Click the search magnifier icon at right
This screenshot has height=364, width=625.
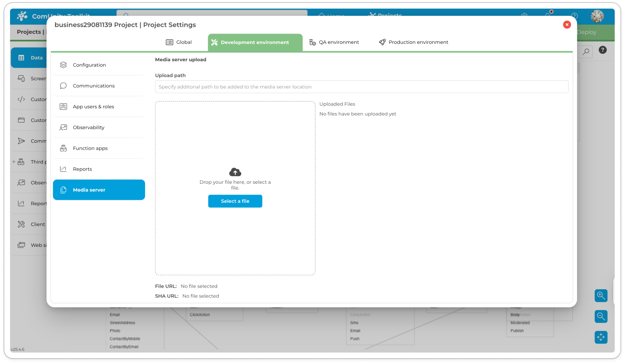tap(586, 52)
